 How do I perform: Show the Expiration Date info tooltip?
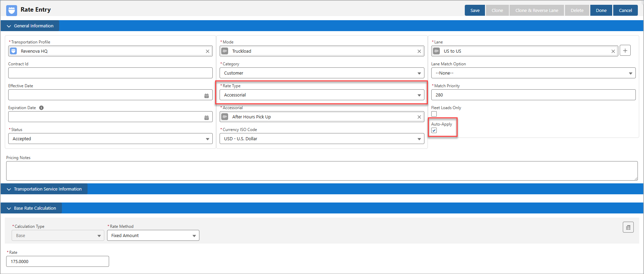pyautogui.click(x=41, y=108)
